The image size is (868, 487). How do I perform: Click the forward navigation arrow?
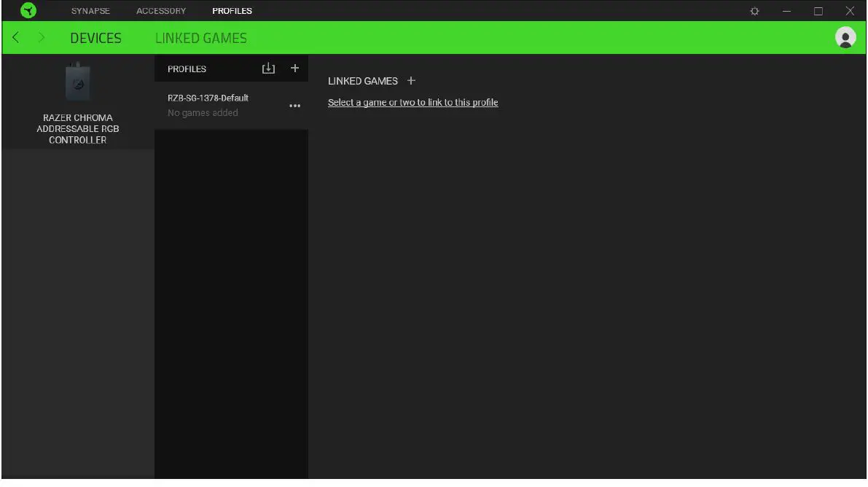coord(42,37)
